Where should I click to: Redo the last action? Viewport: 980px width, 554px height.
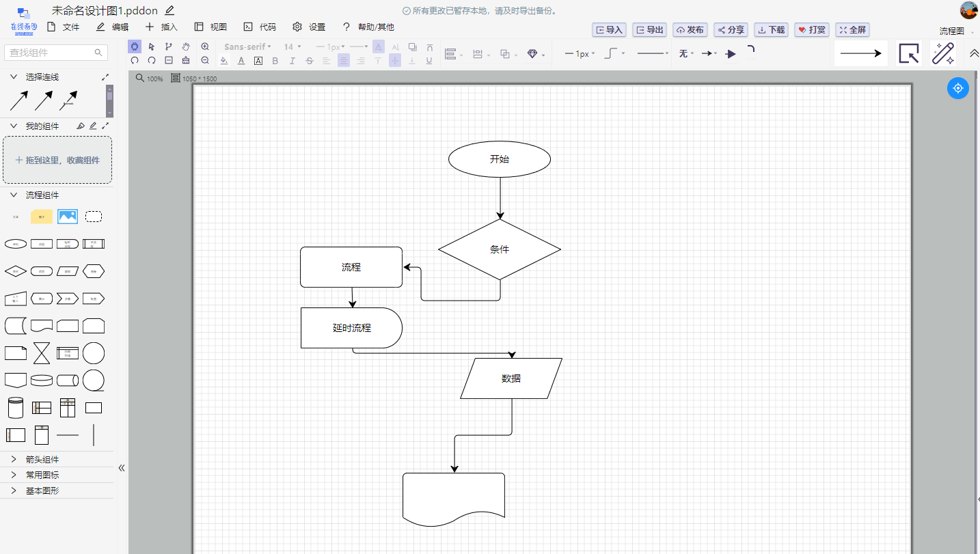pyautogui.click(x=152, y=60)
